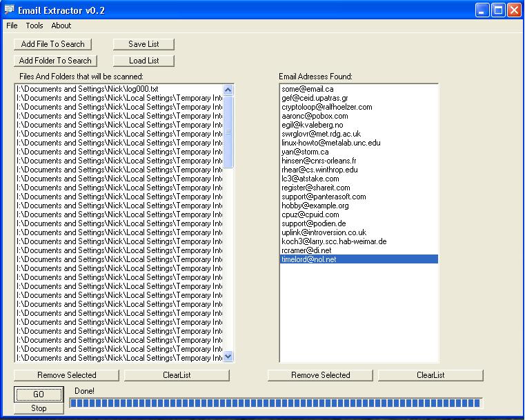The width and height of the screenshot is (525, 420).
Task: Open the Tools menu
Action: click(x=34, y=26)
